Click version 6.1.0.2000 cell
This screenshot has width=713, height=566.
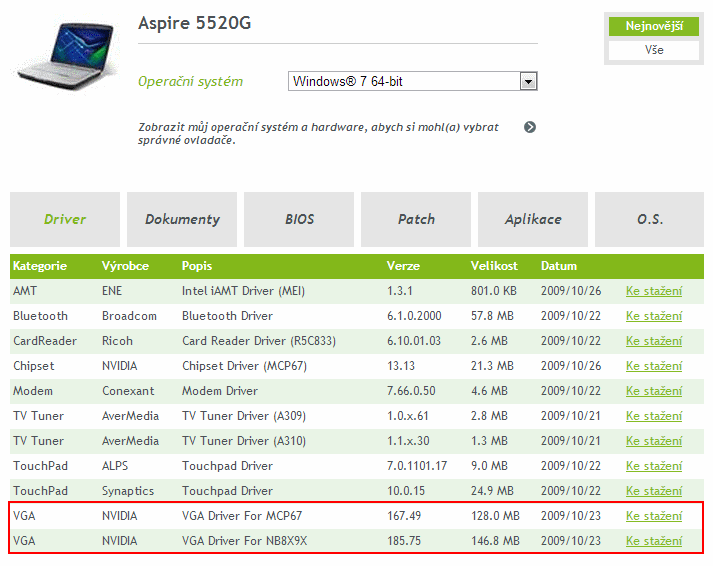[414, 316]
